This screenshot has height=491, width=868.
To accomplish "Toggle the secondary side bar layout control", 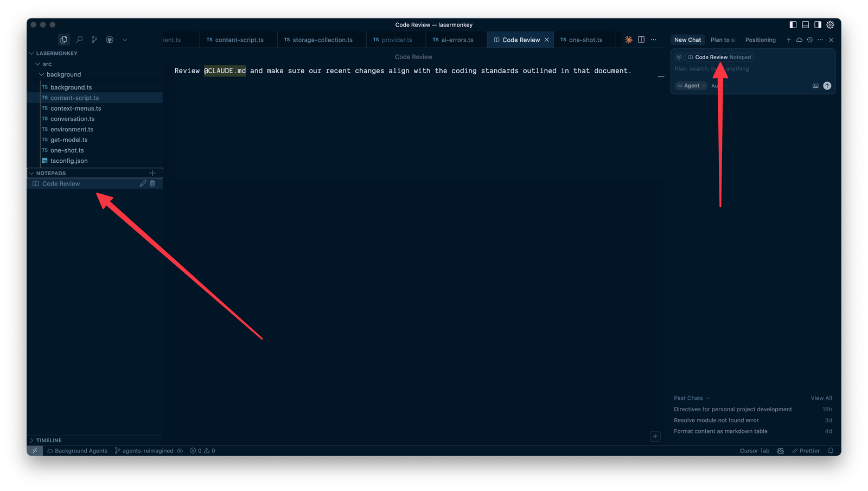I will click(818, 24).
